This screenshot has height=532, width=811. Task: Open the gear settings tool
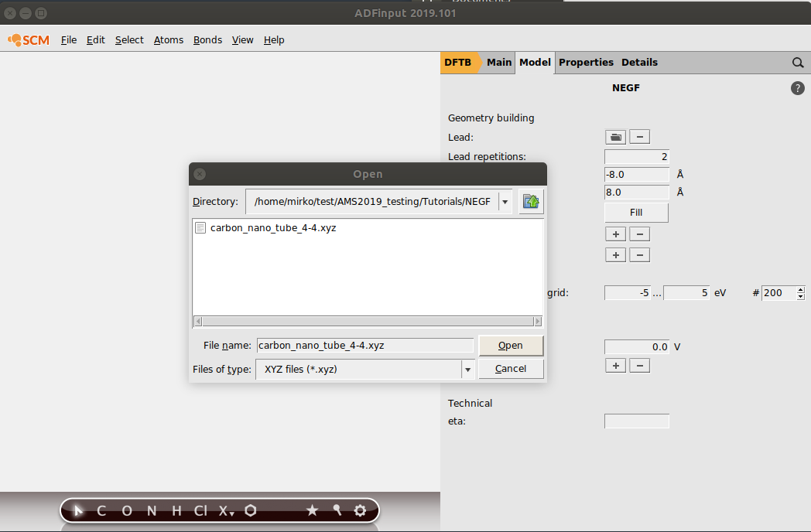coord(360,510)
